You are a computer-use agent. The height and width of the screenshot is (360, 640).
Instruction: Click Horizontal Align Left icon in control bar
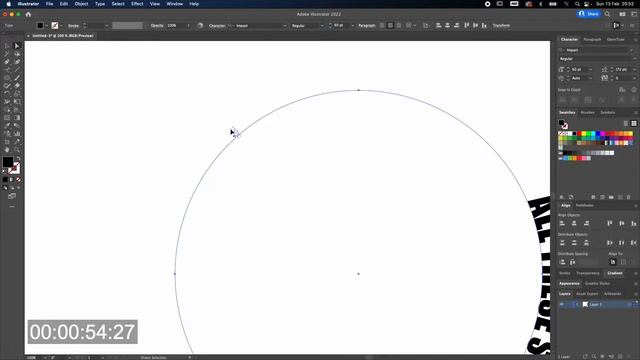tap(439, 25)
